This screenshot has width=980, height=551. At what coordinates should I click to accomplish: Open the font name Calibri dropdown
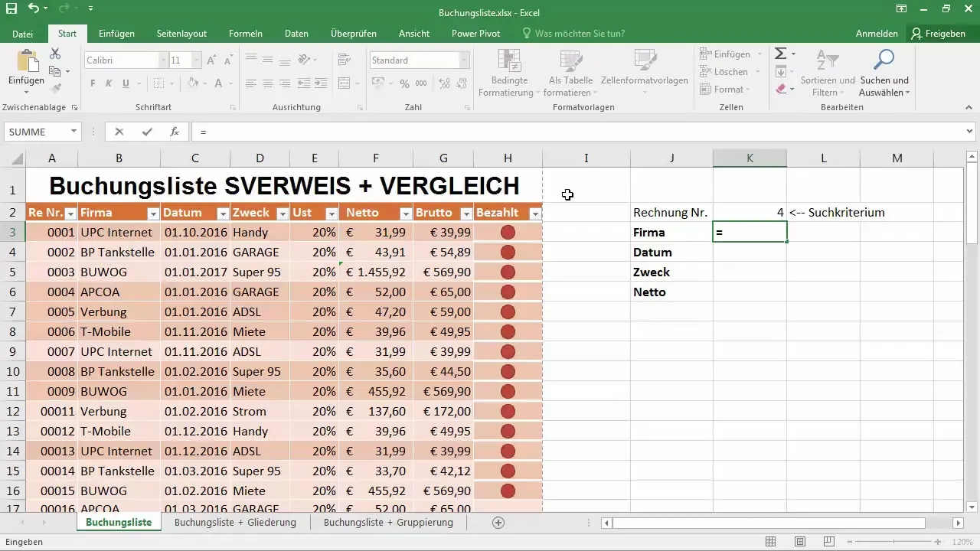(164, 60)
